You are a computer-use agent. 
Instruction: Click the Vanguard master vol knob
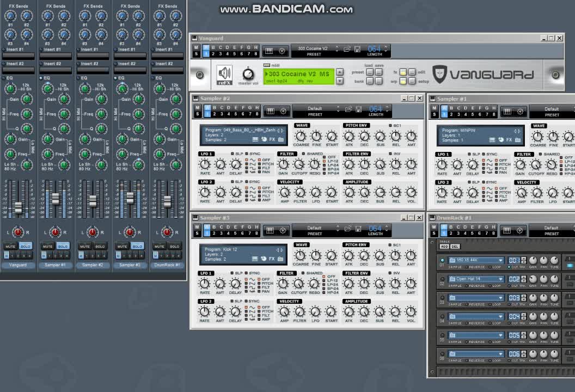click(248, 74)
